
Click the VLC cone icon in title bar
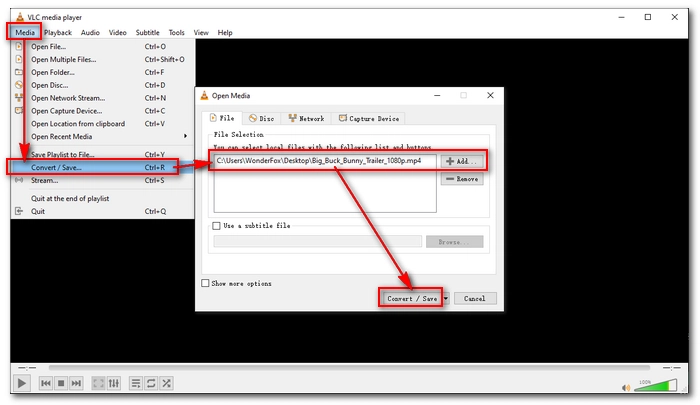[x=20, y=17]
